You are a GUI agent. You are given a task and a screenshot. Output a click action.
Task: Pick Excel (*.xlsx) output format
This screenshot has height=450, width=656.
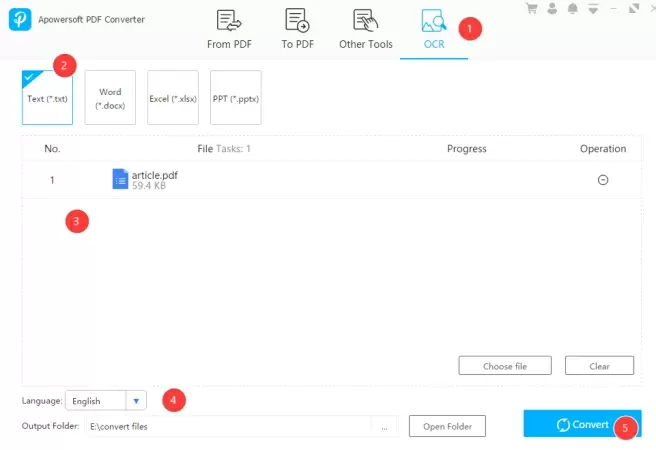(x=173, y=97)
